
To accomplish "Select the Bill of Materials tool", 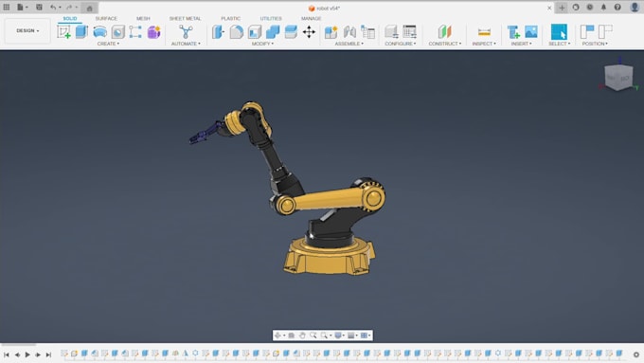I will [368, 32].
